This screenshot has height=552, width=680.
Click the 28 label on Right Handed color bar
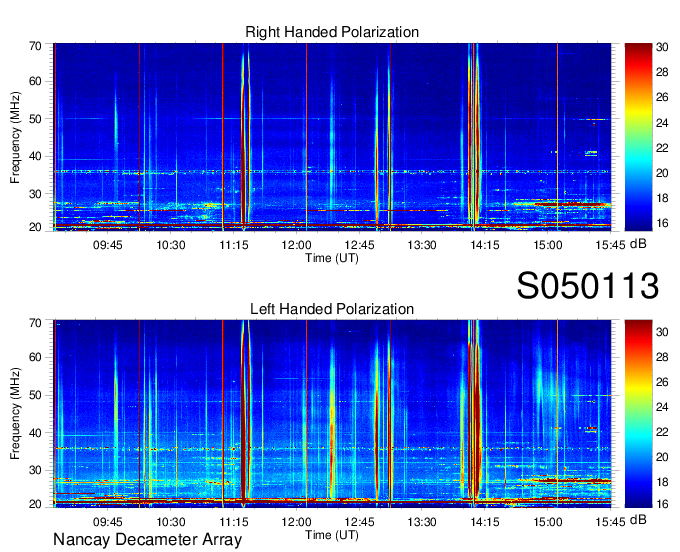(x=662, y=72)
